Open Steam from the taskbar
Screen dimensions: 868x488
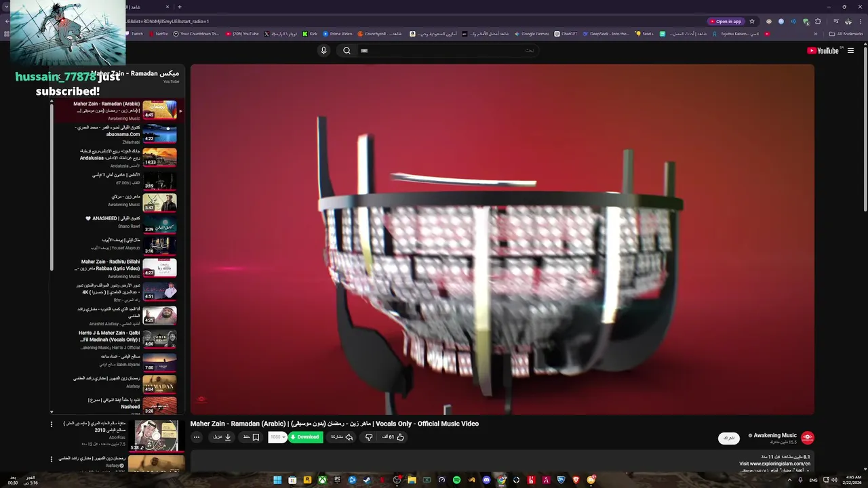[x=367, y=480]
